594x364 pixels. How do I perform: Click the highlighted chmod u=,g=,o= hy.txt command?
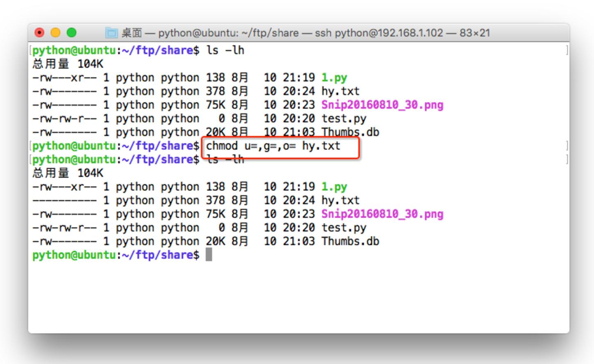[273, 146]
